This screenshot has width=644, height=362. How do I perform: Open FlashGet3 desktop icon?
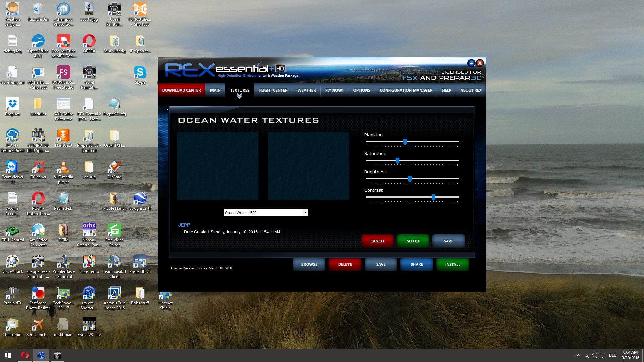(x=63, y=138)
